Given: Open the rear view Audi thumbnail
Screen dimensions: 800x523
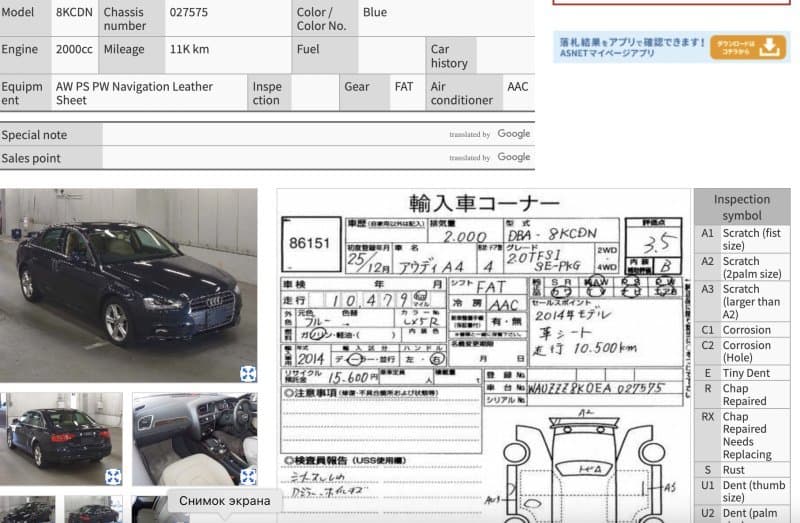Looking at the screenshot, I should coord(61,439).
